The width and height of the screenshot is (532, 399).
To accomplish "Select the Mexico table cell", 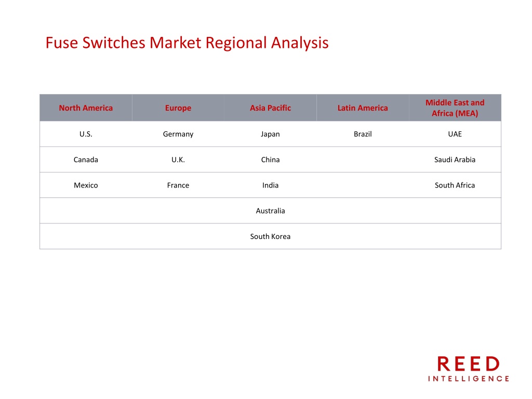I will click(x=86, y=185).
